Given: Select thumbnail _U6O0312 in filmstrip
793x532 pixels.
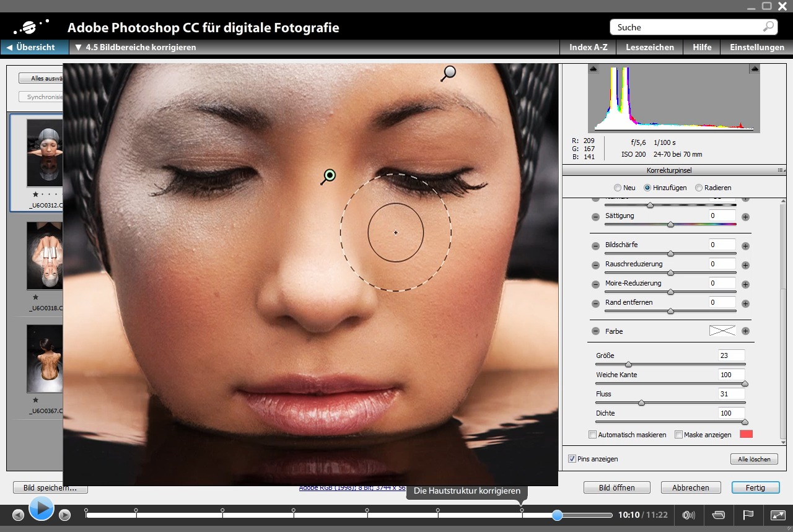Looking at the screenshot, I should pos(45,154).
